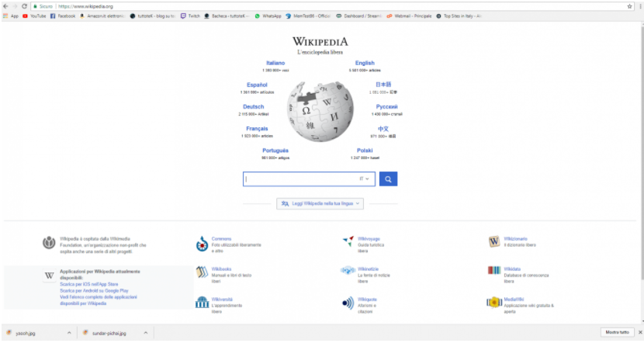This screenshot has height=343, width=644.
Task: Open Scarica per Android su Google Play
Action: click(94, 290)
